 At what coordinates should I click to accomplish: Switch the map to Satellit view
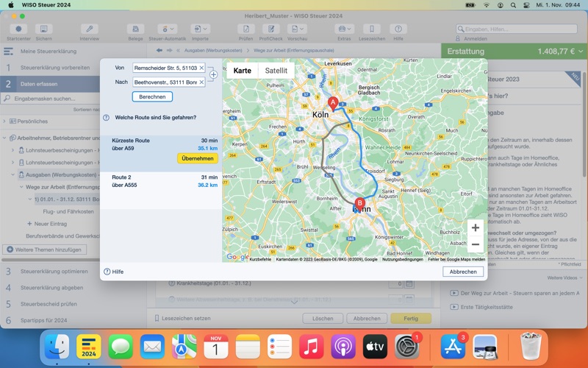coord(276,71)
